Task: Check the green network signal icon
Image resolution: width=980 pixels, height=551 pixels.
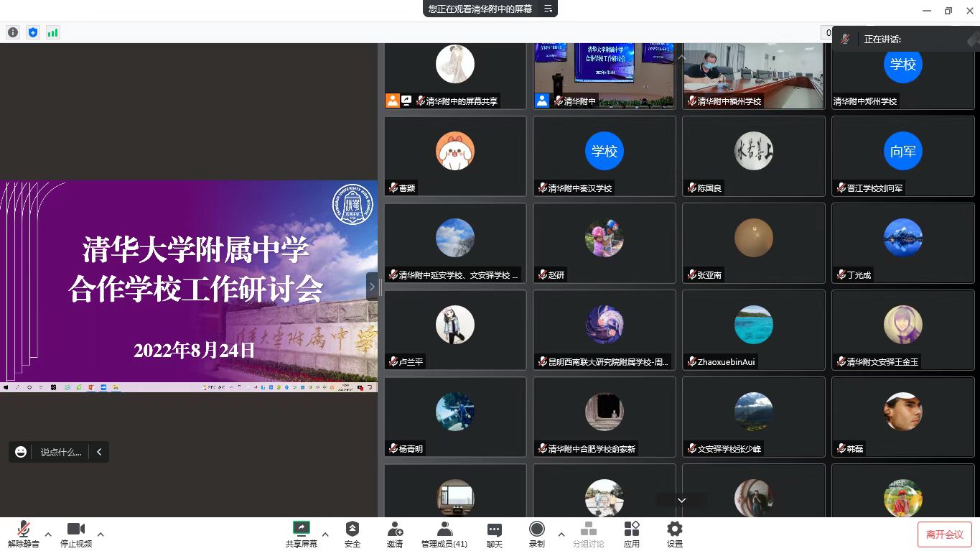Action: coord(52,32)
